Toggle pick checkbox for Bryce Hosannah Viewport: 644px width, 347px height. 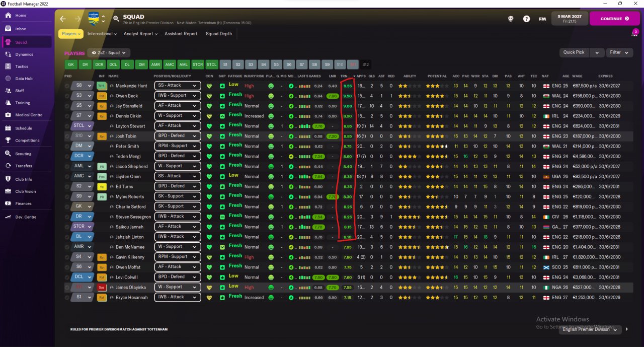pos(67,297)
